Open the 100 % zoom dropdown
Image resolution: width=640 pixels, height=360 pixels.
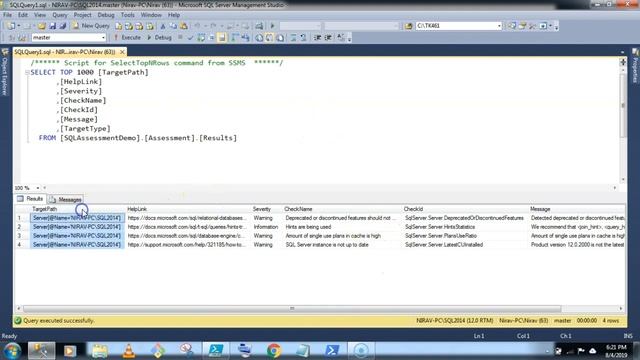tap(38, 188)
